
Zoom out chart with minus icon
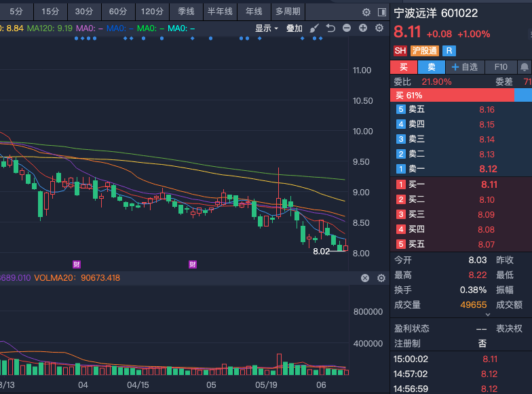[x=346, y=28]
